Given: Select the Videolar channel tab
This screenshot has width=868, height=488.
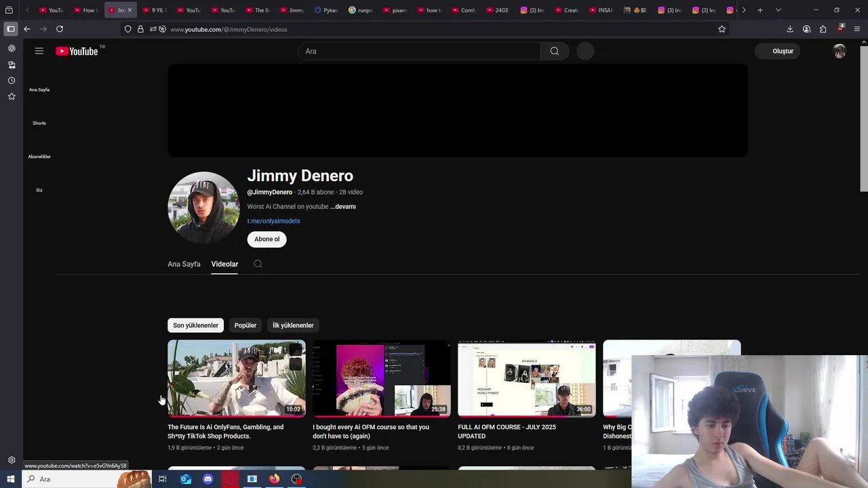Looking at the screenshot, I should [x=224, y=264].
